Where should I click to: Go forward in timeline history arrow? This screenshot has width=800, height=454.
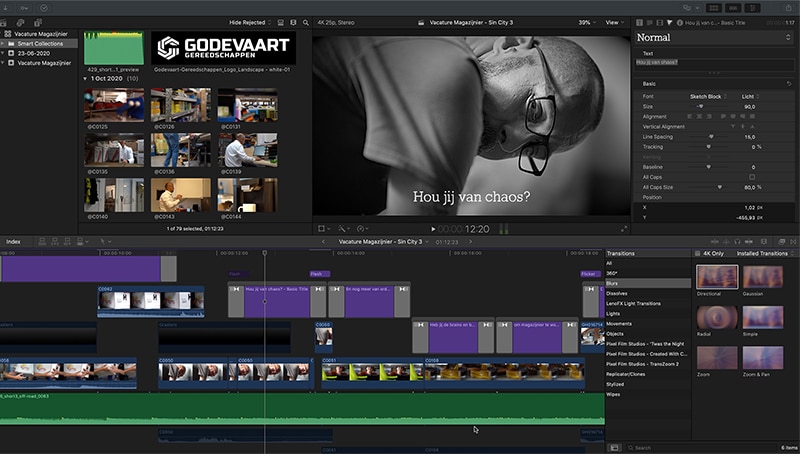pyautogui.click(x=470, y=241)
